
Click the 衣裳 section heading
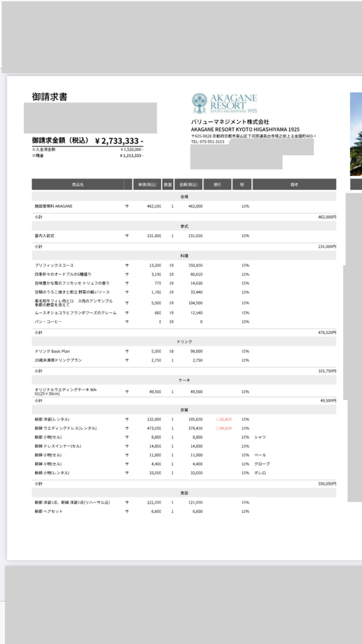[184, 409]
